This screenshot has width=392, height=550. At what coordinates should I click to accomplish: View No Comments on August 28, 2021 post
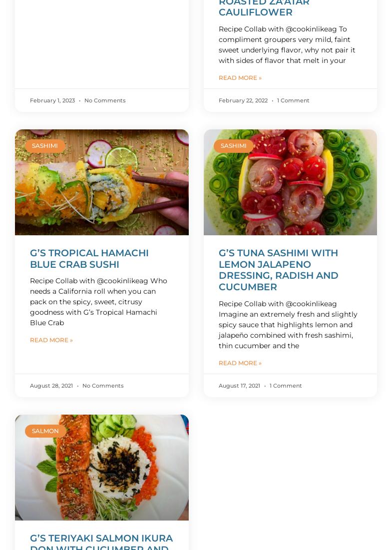(x=103, y=386)
